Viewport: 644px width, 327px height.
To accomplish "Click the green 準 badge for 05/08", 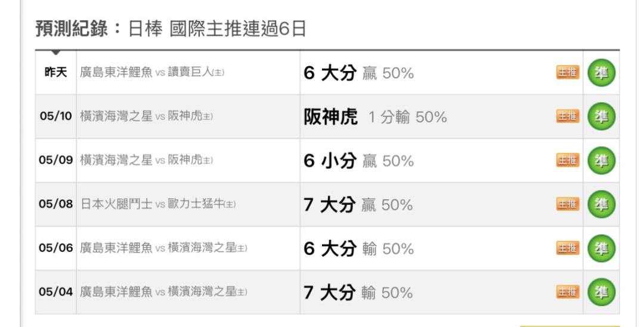I will 601,204.
